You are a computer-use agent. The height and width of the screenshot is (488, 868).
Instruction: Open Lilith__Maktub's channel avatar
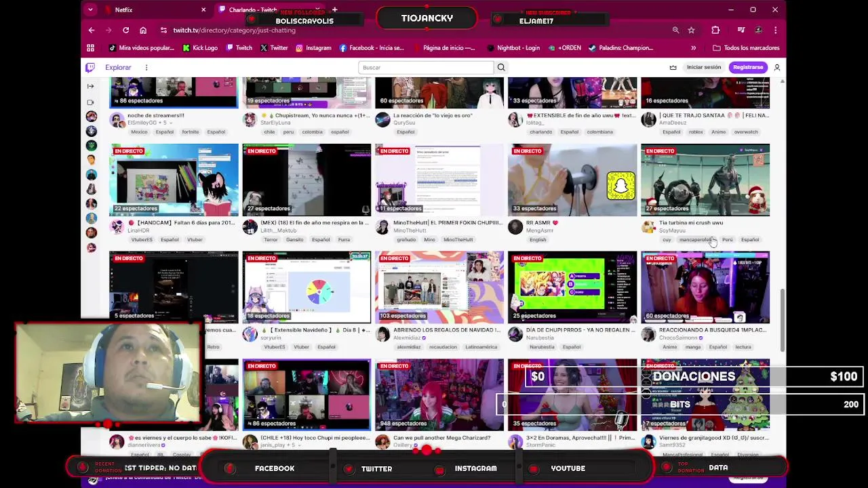tap(250, 226)
